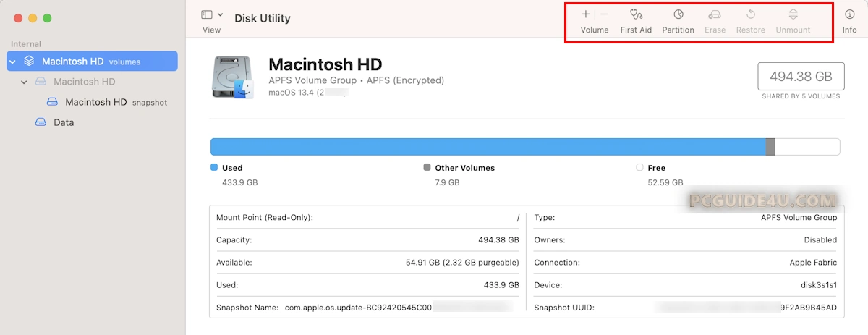Collapse the nested Macintosh HD chevron
This screenshot has height=335, width=868.
click(24, 82)
